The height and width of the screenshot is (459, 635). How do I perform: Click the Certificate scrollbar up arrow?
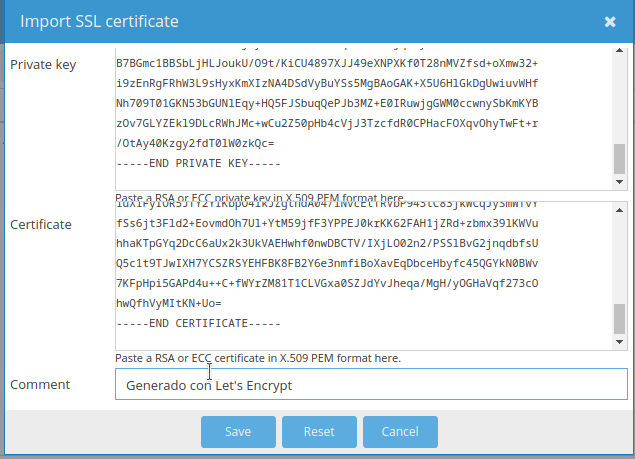pyautogui.click(x=619, y=210)
